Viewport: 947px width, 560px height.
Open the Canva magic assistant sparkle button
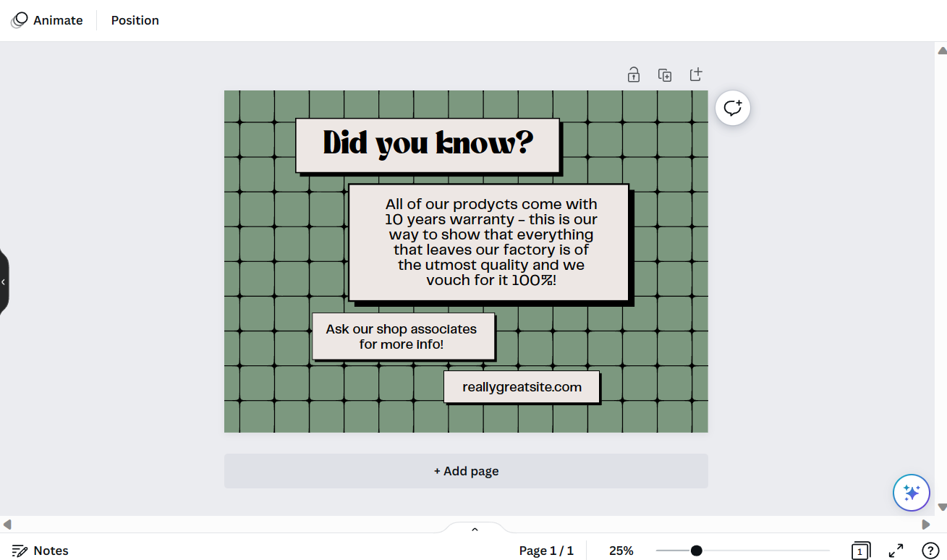pyautogui.click(x=911, y=493)
